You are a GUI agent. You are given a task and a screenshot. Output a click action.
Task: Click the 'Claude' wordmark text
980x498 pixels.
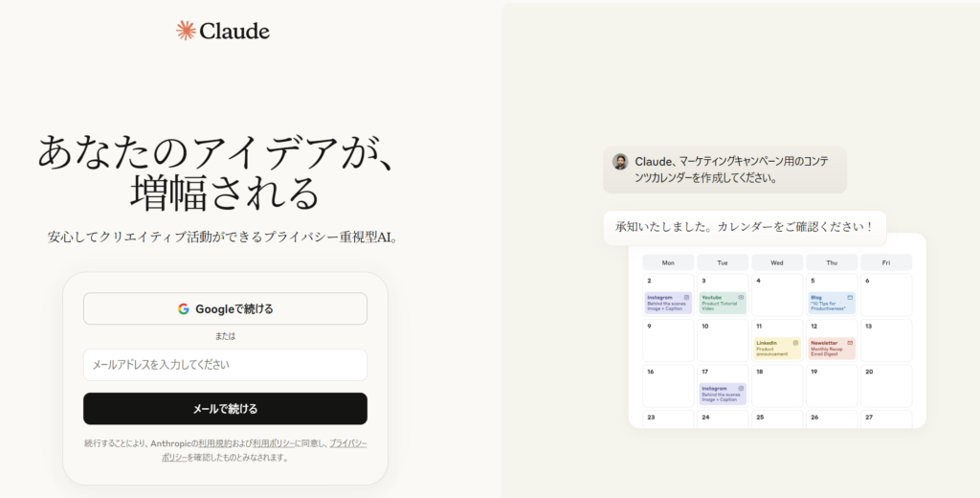234,31
